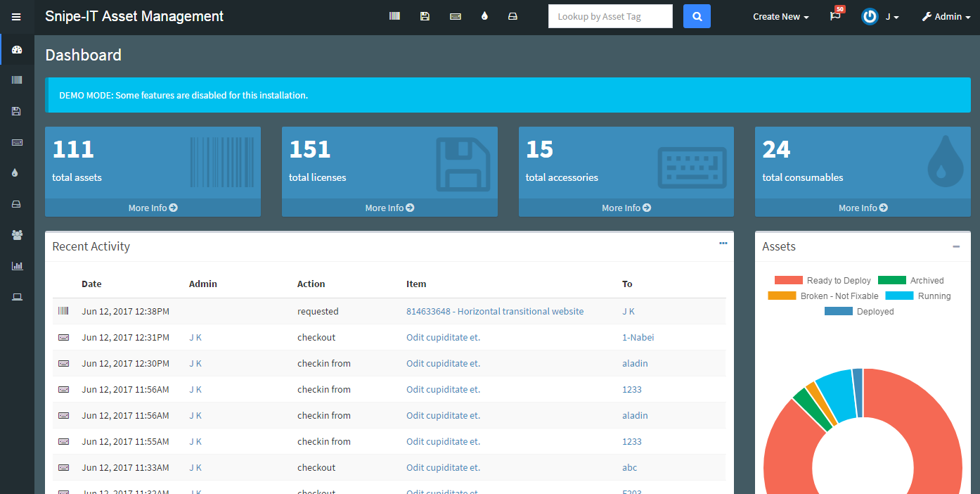980x494 pixels.
Task: Click the To column header
Action: point(627,284)
